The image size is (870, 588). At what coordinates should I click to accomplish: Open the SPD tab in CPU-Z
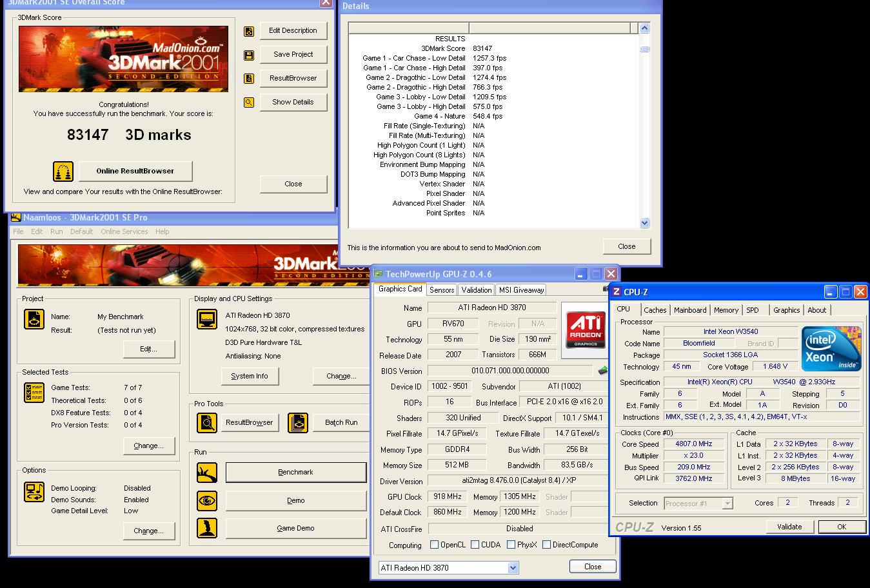752,310
